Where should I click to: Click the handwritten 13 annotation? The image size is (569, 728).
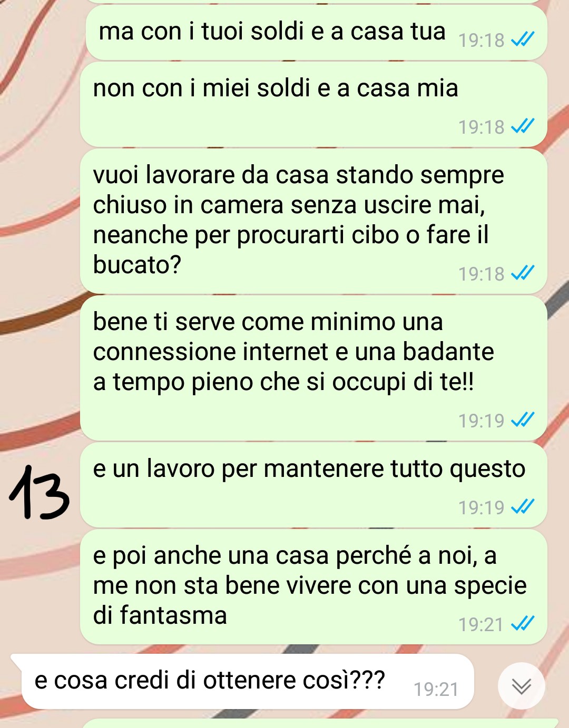pos(40,492)
